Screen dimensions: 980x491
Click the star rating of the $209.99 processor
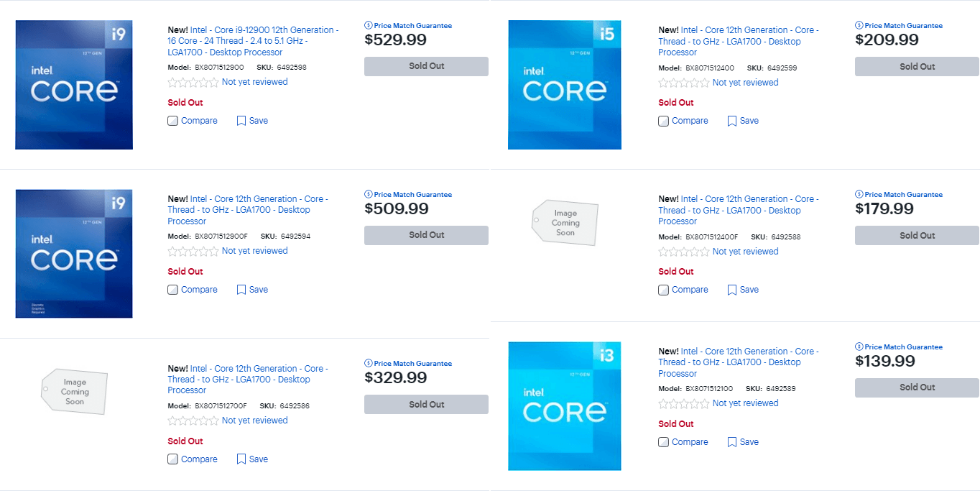[x=684, y=83]
